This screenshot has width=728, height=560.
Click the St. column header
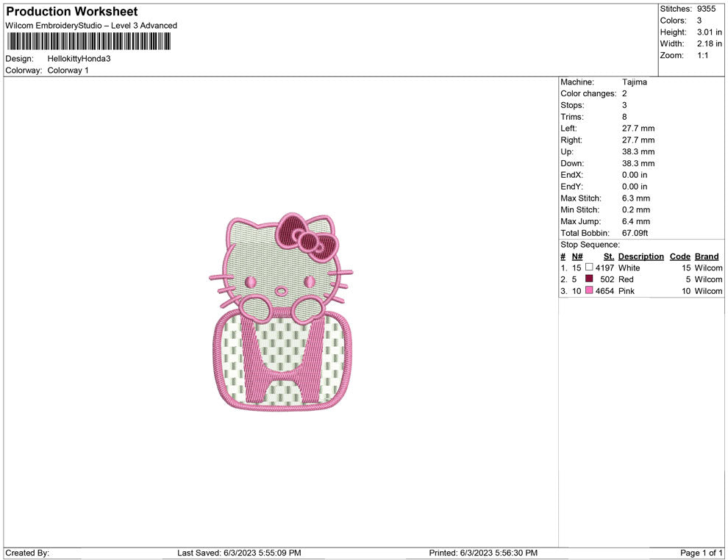[x=609, y=256]
